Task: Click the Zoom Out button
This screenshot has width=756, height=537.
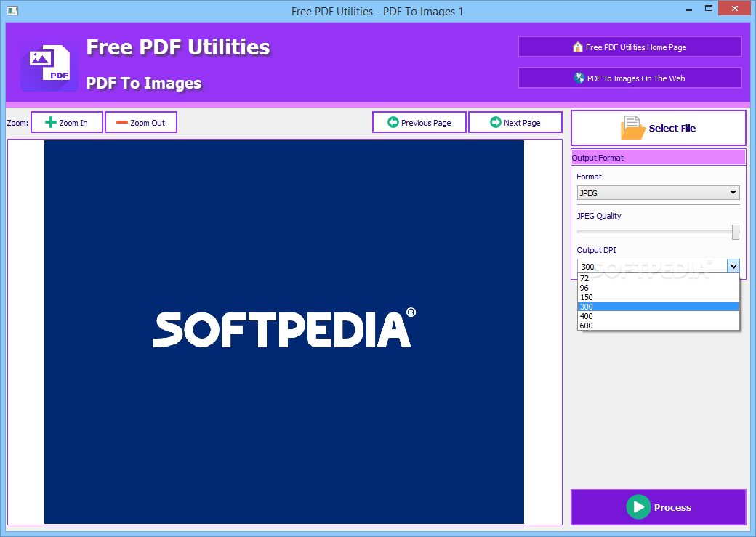Action: 141,122
